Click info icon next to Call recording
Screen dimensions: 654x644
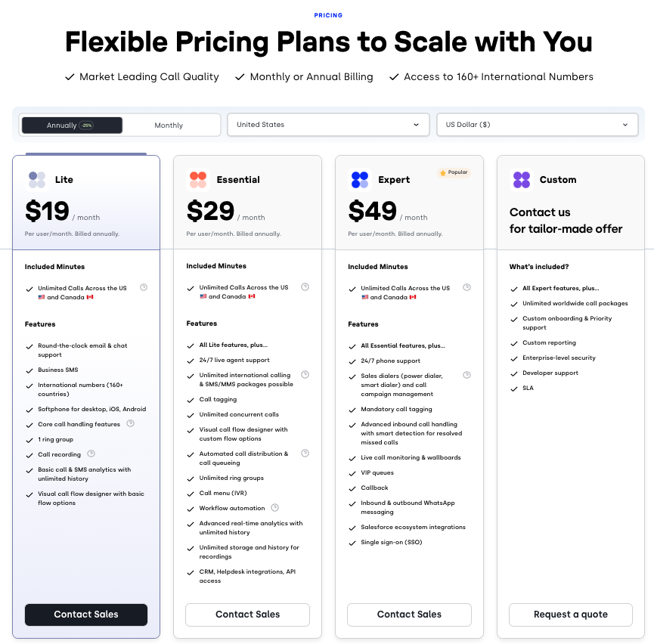pyautogui.click(x=91, y=454)
